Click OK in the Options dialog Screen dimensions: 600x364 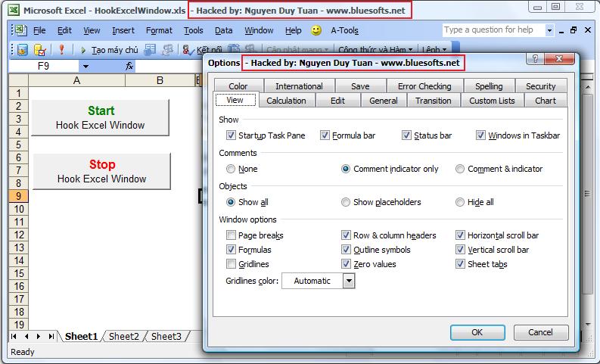pos(477,332)
